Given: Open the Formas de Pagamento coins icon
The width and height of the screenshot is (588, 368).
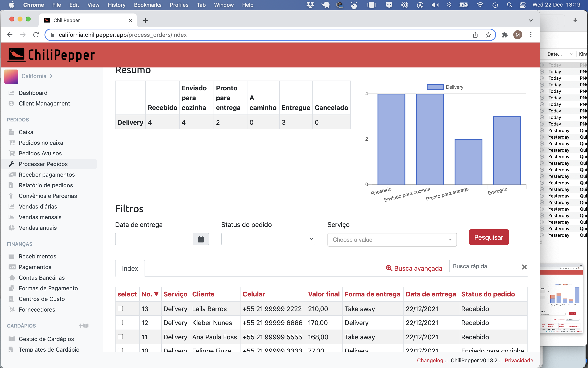Looking at the screenshot, I should pos(11,288).
